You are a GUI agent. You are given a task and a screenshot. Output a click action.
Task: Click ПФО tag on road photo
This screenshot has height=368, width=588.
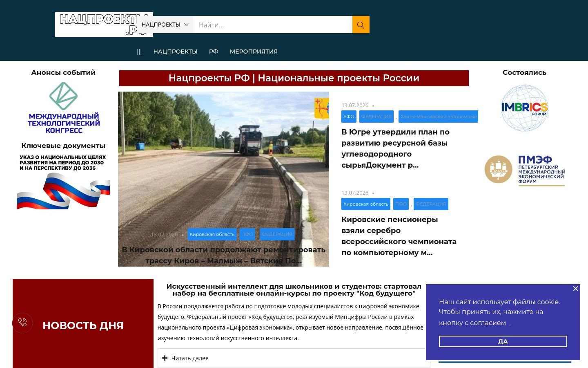coord(247,234)
